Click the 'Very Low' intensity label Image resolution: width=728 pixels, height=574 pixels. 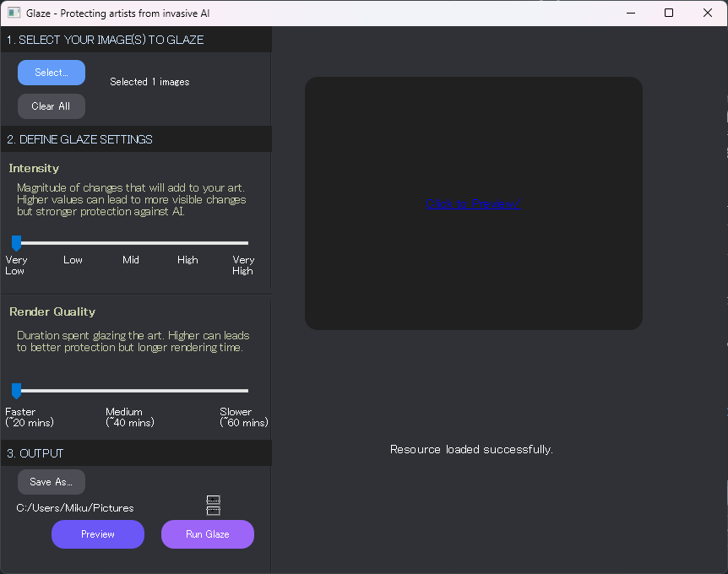16,265
